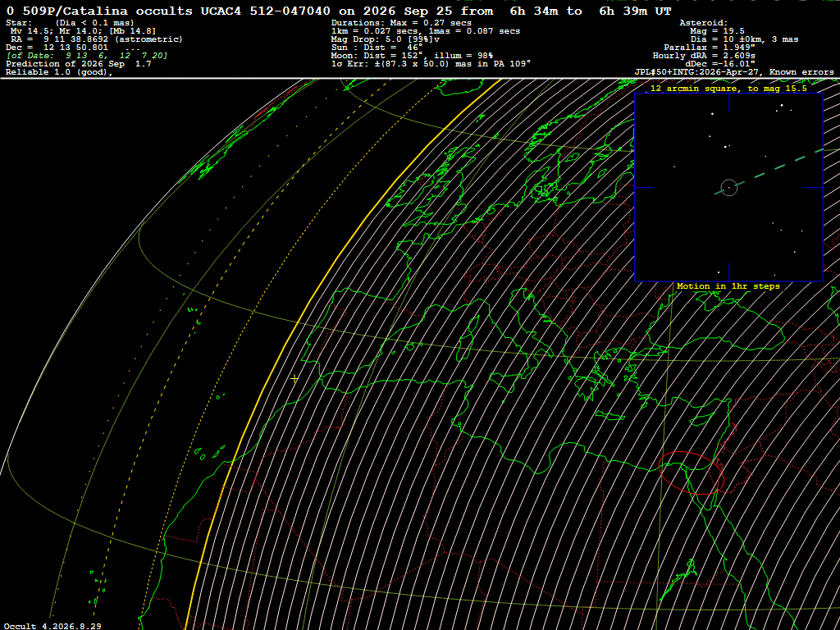Click the yellow cross marker near Portugal's coast

pyautogui.click(x=294, y=379)
